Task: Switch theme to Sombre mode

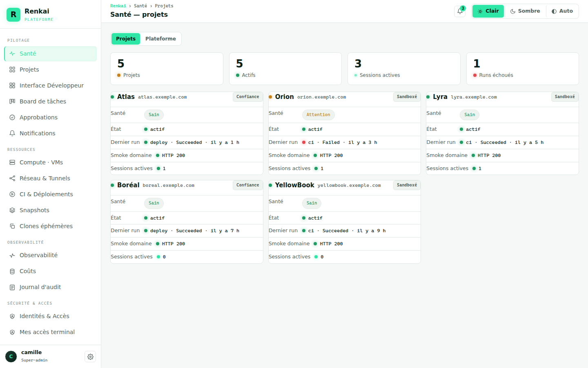Action: click(x=525, y=11)
